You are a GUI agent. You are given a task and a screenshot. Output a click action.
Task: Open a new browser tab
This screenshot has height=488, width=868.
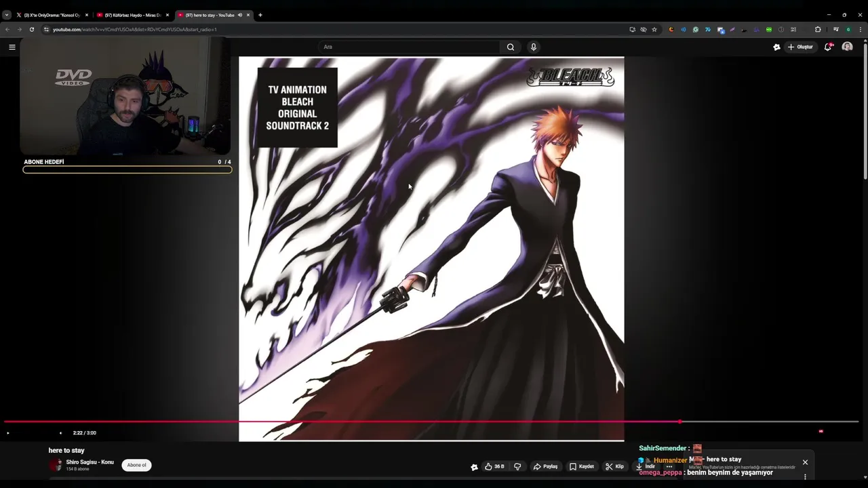click(x=260, y=15)
